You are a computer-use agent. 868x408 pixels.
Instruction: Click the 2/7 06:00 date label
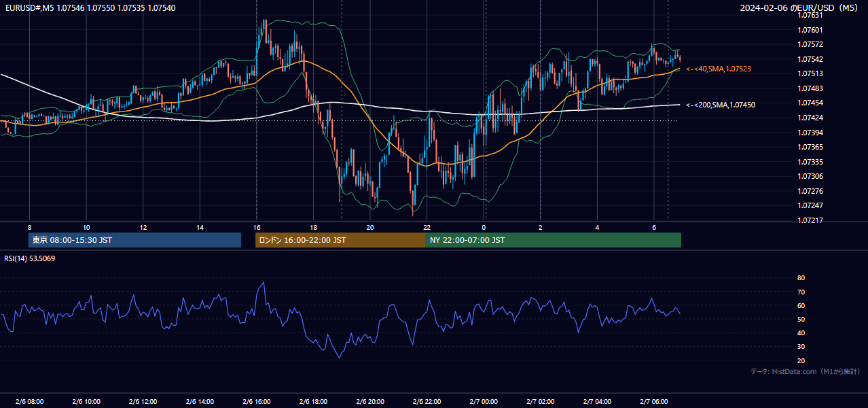(x=653, y=402)
